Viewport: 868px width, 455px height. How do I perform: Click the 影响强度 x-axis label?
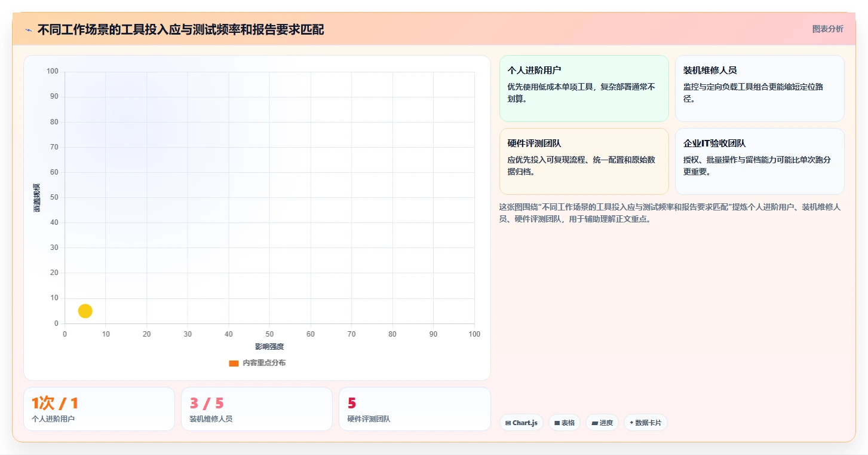269,347
